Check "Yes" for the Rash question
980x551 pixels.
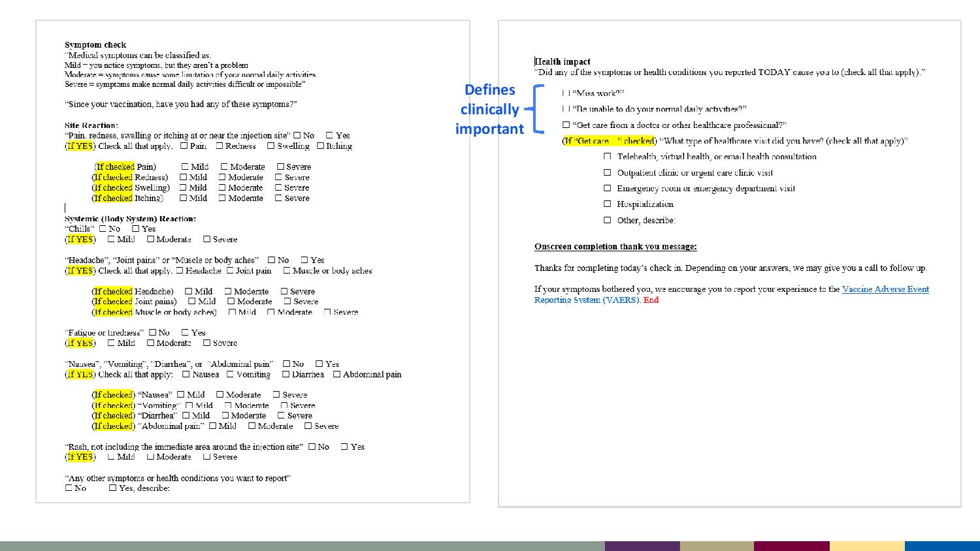(x=344, y=447)
